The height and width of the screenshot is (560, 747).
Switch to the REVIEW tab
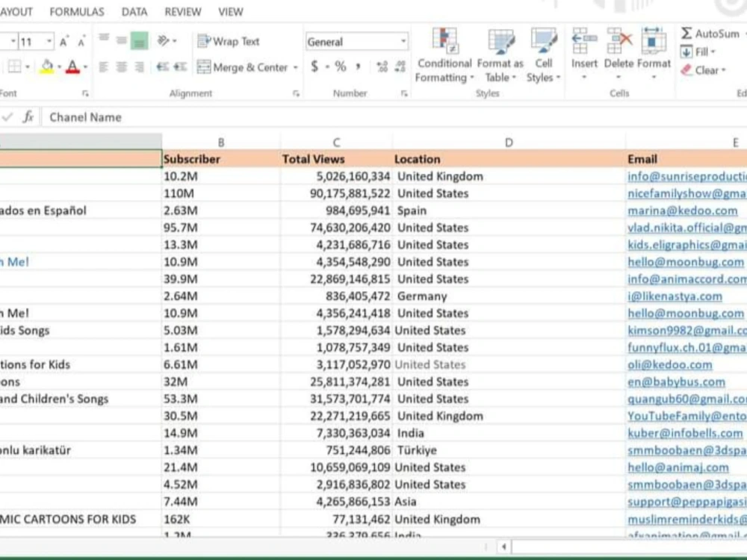point(183,12)
